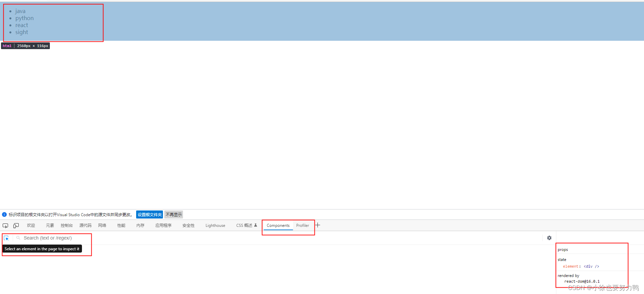Open the 控制台 tab

click(67, 226)
